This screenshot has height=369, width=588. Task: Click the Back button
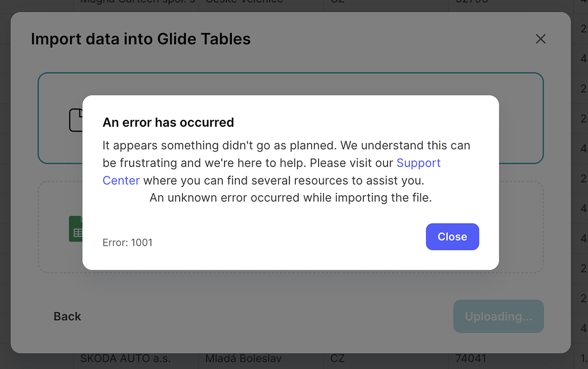[x=67, y=316]
